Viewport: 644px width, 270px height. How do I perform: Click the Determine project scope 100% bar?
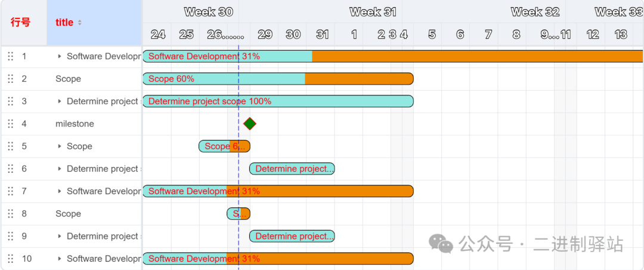(277, 101)
